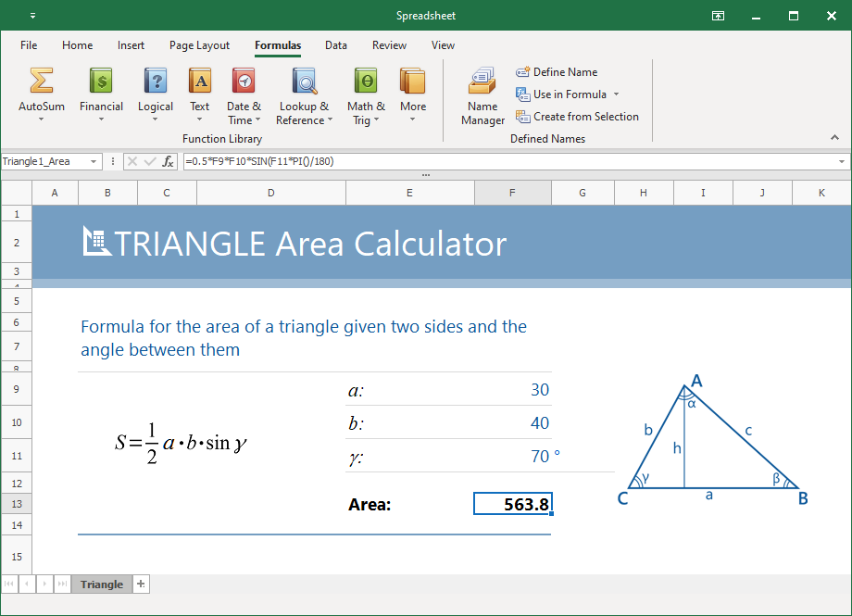Open Date & Time functions
The image size is (852, 616).
[244, 82]
